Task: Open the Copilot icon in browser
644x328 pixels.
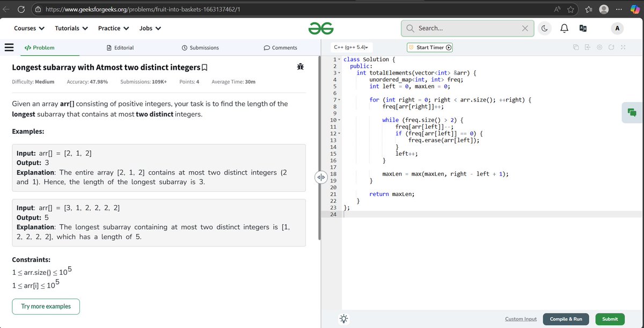Action: (x=635, y=9)
